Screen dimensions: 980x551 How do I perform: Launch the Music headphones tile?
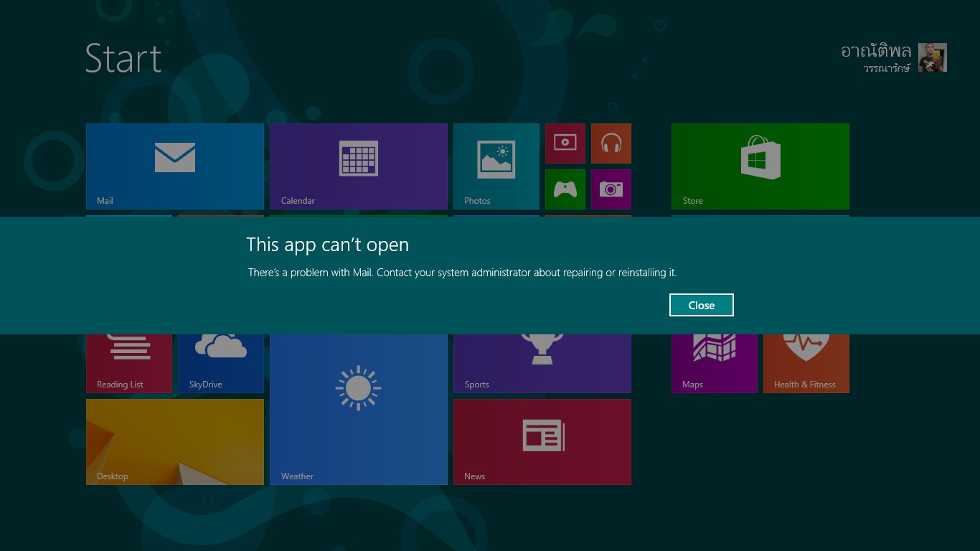611,143
